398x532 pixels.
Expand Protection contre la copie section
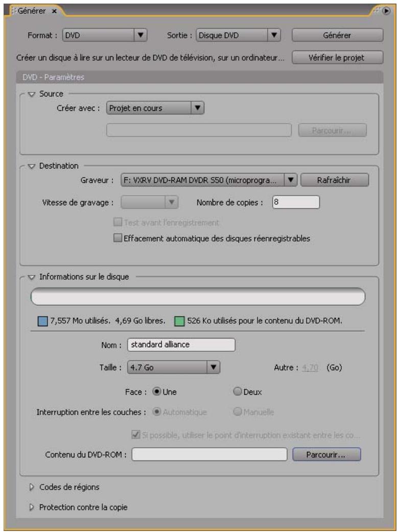coord(32,507)
